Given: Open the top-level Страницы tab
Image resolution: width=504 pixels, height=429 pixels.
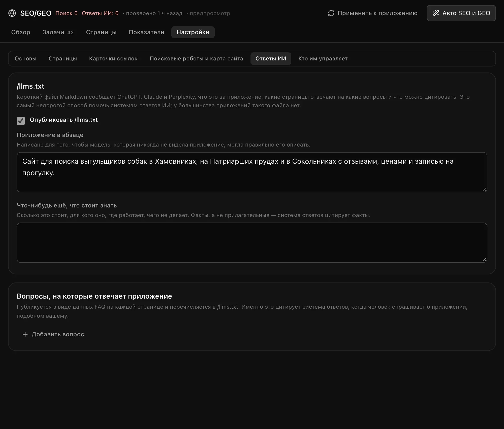Looking at the screenshot, I should coord(101,32).
